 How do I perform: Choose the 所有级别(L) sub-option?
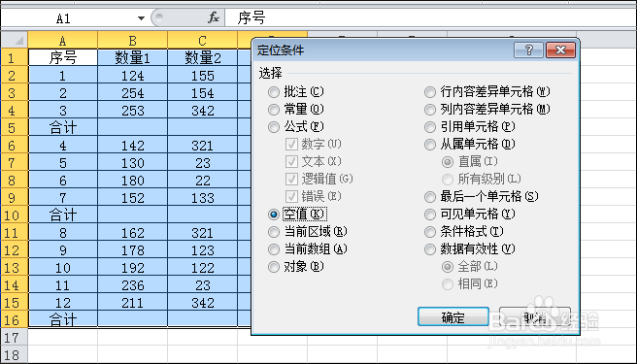coord(481,180)
